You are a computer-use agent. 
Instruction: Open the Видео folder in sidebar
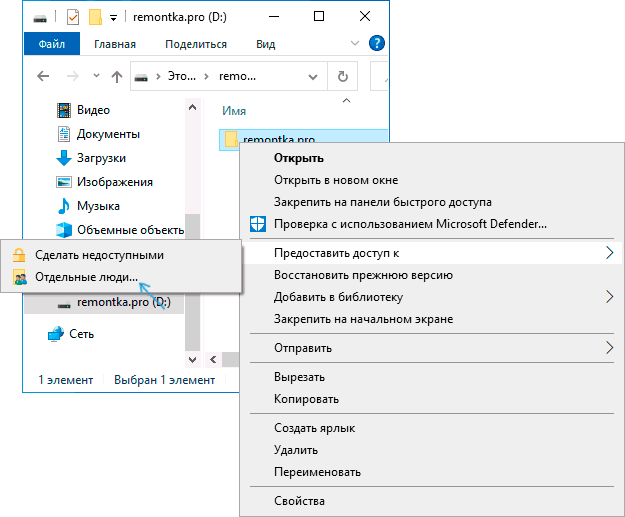click(93, 110)
